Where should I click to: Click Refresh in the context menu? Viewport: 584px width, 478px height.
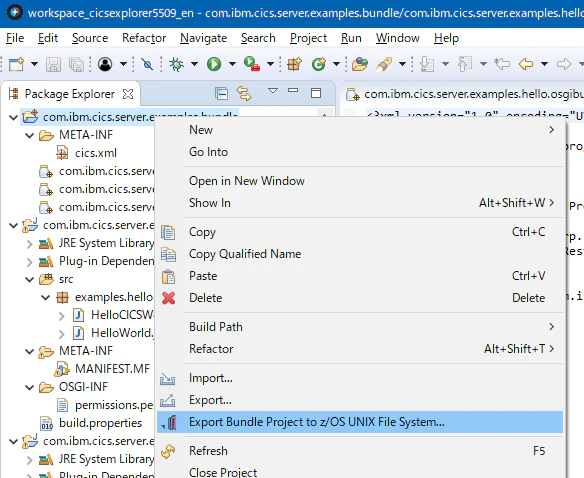point(208,451)
